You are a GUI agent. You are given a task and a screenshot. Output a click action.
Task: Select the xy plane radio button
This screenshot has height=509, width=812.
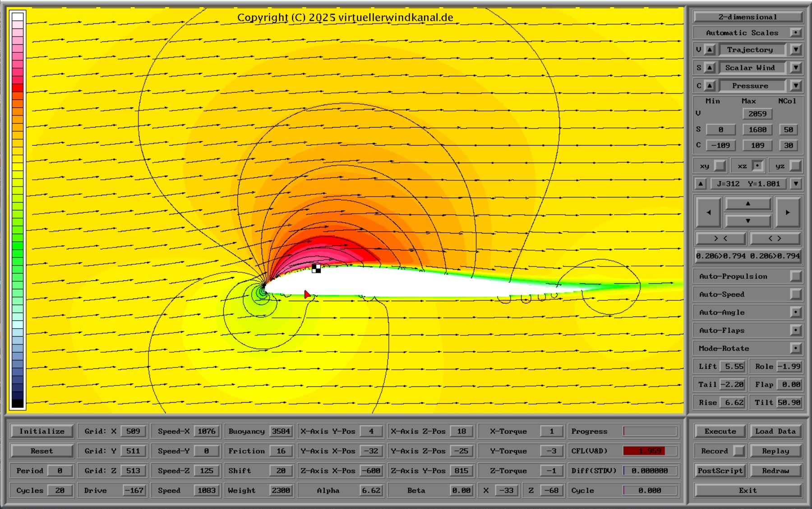(720, 166)
